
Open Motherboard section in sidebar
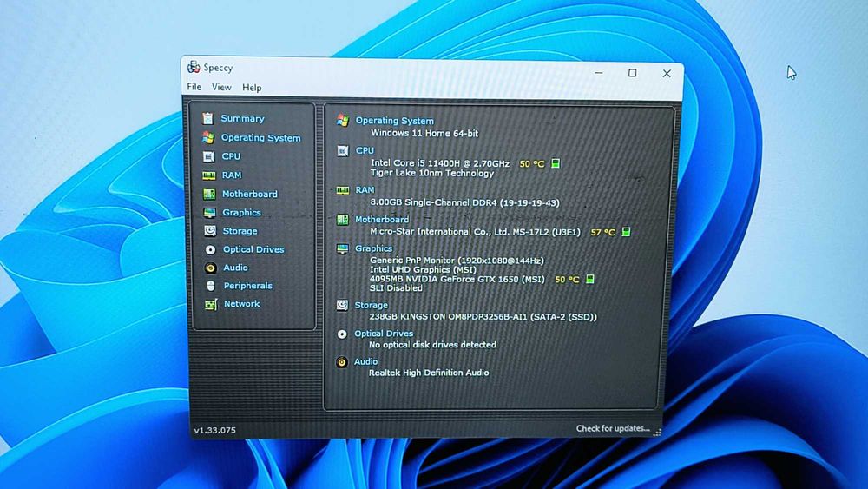[x=250, y=195]
